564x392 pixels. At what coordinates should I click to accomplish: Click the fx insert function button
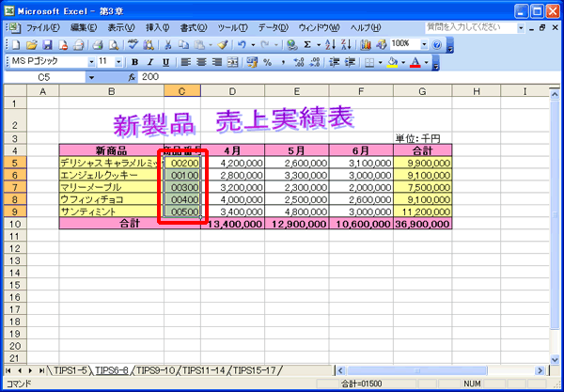tap(133, 77)
